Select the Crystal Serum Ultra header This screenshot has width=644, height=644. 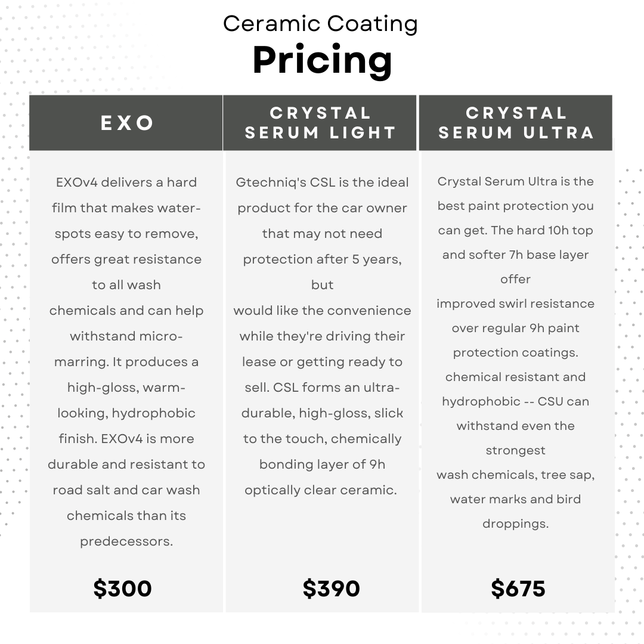[516, 123]
